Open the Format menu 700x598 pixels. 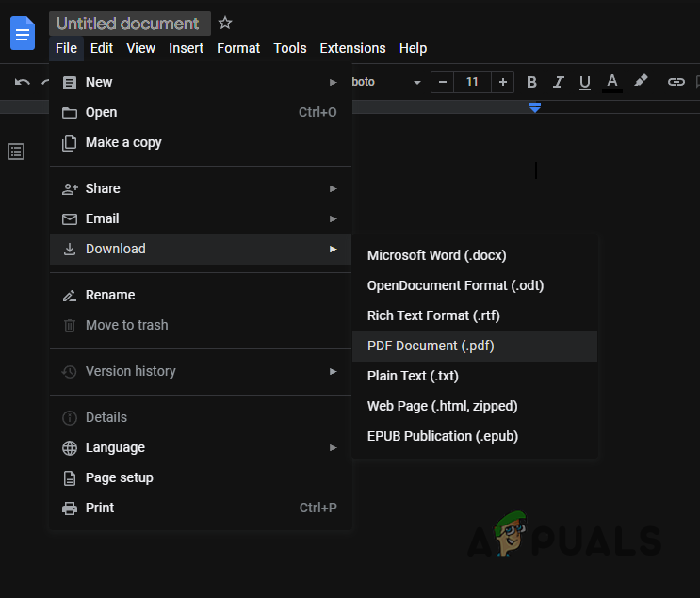238,48
